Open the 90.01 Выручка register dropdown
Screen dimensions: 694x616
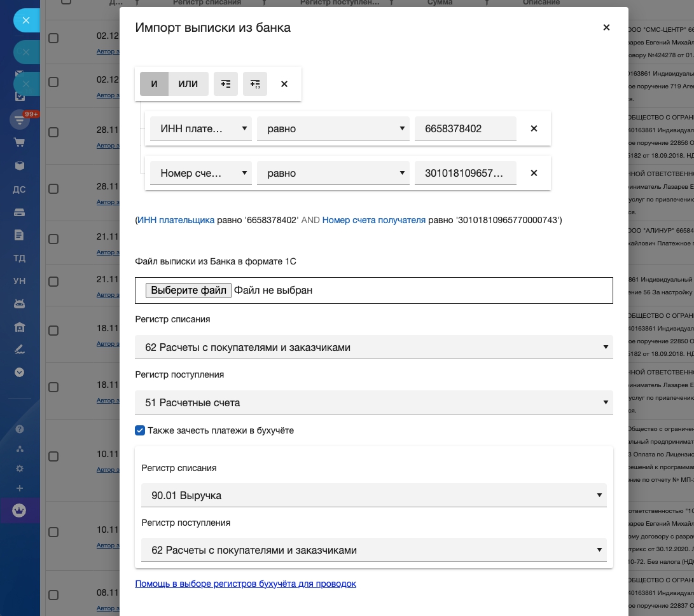[x=374, y=495]
